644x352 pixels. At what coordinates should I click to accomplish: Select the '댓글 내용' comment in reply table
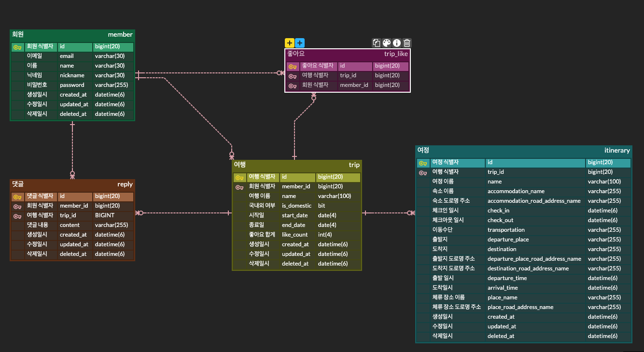click(38, 225)
